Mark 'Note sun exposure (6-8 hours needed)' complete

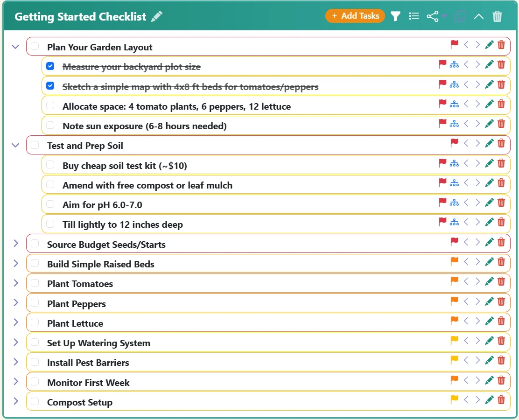coord(50,124)
